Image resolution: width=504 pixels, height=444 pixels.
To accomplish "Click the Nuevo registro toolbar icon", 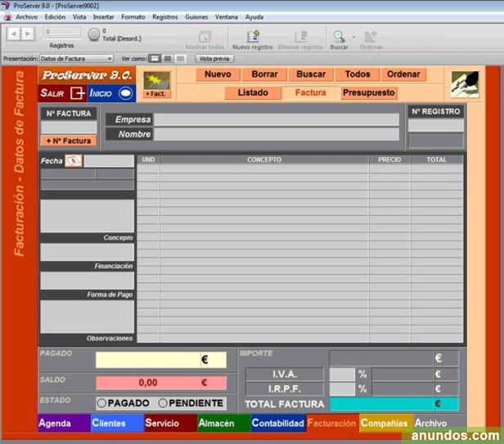I will (253, 36).
